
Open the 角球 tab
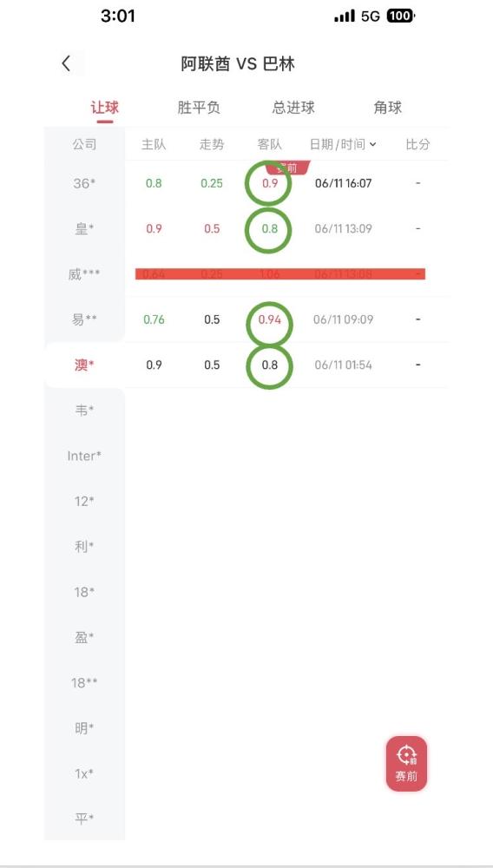[x=387, y=108]
